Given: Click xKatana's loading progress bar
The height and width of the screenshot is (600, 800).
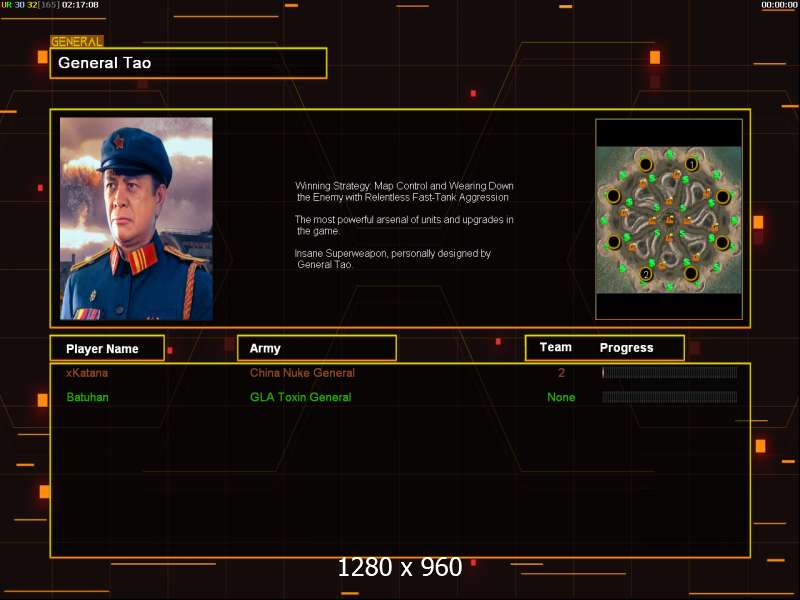Looking at the screenshot, I should point(669,372).
